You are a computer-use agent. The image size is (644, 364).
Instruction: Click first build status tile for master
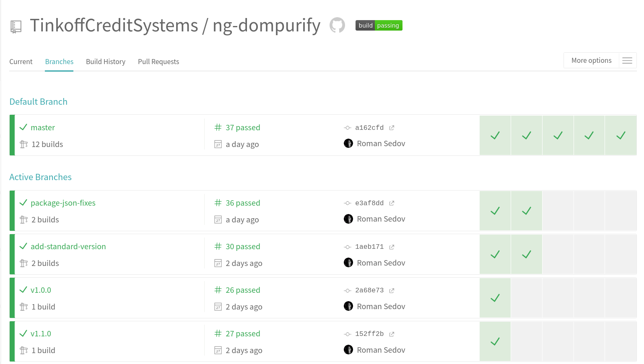[495, 135]
